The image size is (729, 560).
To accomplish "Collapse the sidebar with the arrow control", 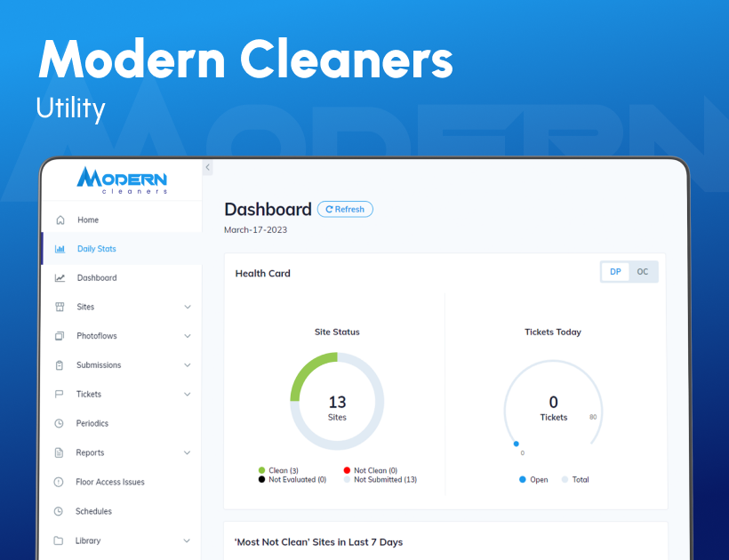I will [x=207, y=167].
